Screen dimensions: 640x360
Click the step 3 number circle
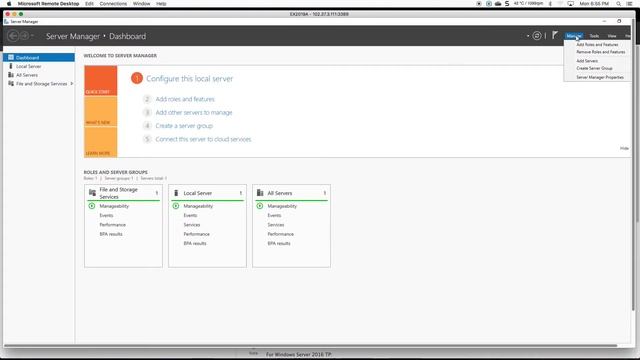[x=147, y=113]
